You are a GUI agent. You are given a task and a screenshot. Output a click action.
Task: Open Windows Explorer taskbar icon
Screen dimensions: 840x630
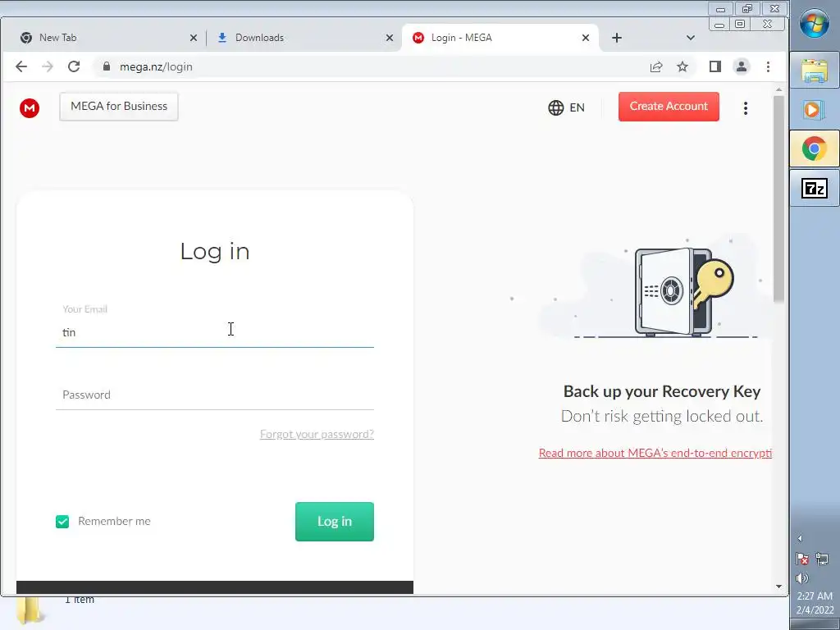(815, 71)
